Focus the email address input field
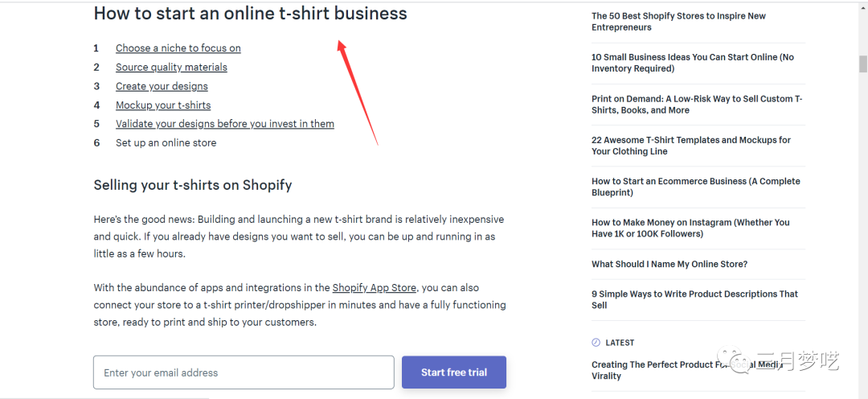Viewport: 868px width, 399px height. click(x=244, y=372)
